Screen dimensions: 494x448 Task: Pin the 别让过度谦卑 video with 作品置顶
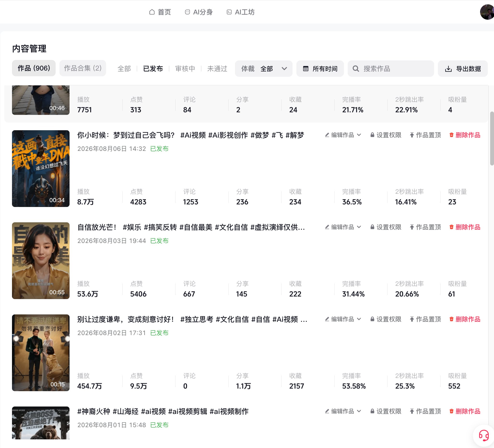coord(425,319)
